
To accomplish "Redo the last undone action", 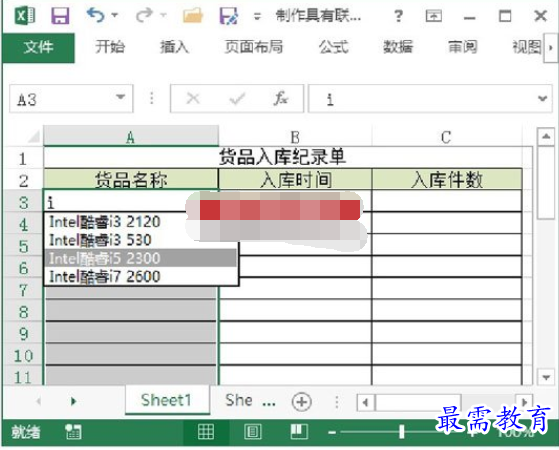I will tap(144, 16).
